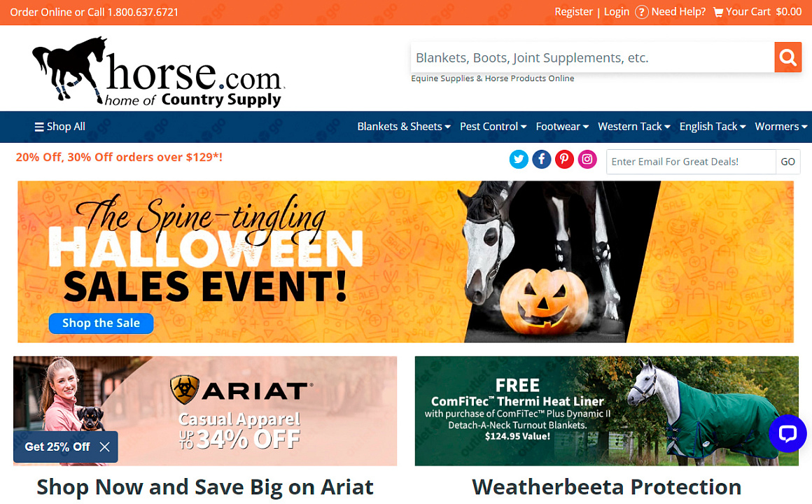Image resolution: width=812 pixels, height=504 pixels.
Task: Select the English Tack menu item
Action: pyautogui.click(x=713, y=127)
